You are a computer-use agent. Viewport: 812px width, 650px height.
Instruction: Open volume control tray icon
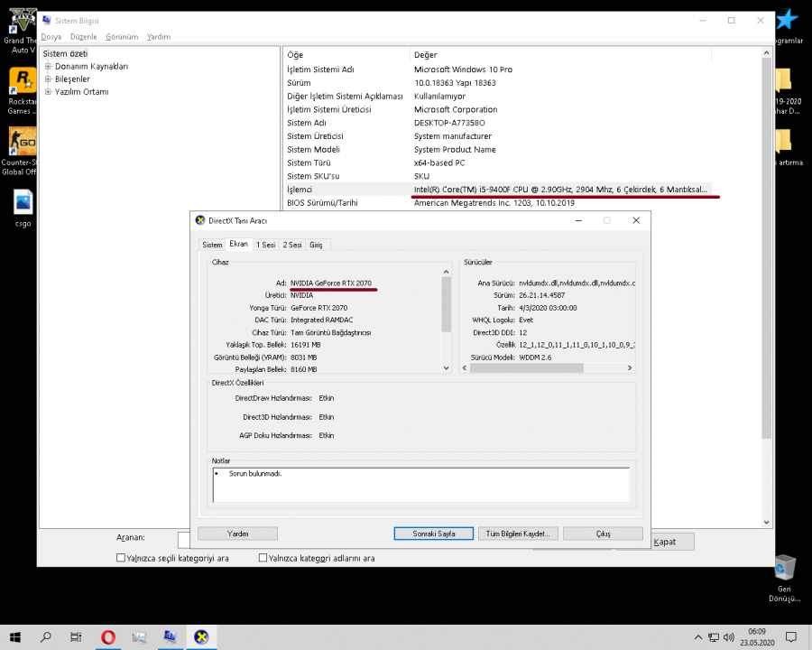point(729,637)
